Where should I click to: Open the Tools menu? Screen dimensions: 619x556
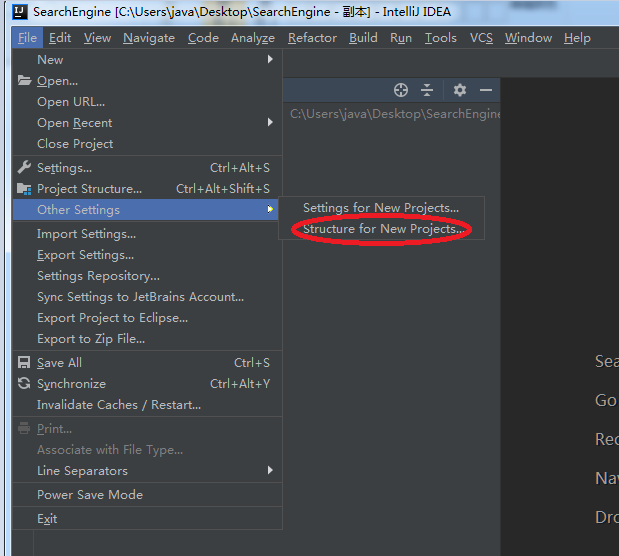click(441, 38)
